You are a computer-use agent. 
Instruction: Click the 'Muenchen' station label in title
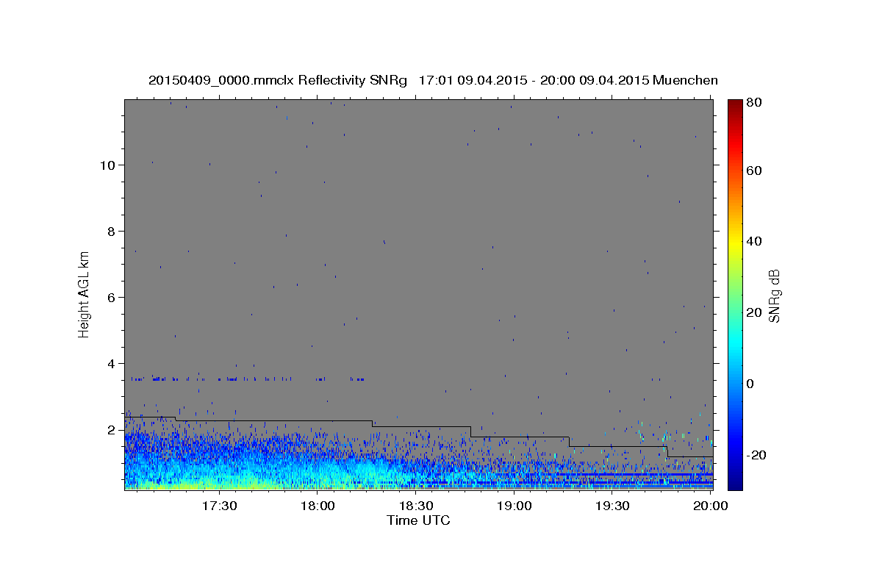click(686, 81)
